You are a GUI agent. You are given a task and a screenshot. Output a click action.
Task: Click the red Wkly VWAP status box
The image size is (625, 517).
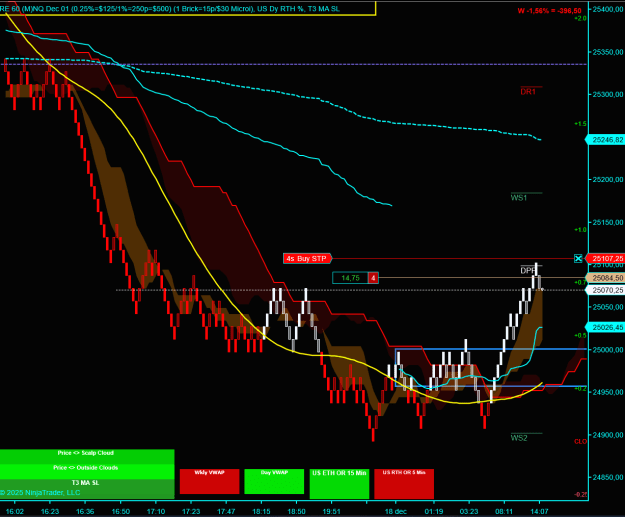coord(210,481)
